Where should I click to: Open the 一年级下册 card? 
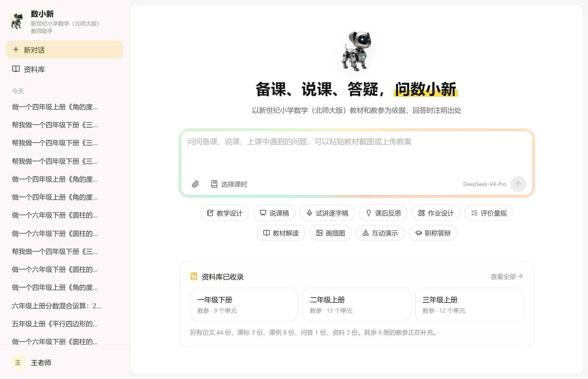tap(244, 304)
